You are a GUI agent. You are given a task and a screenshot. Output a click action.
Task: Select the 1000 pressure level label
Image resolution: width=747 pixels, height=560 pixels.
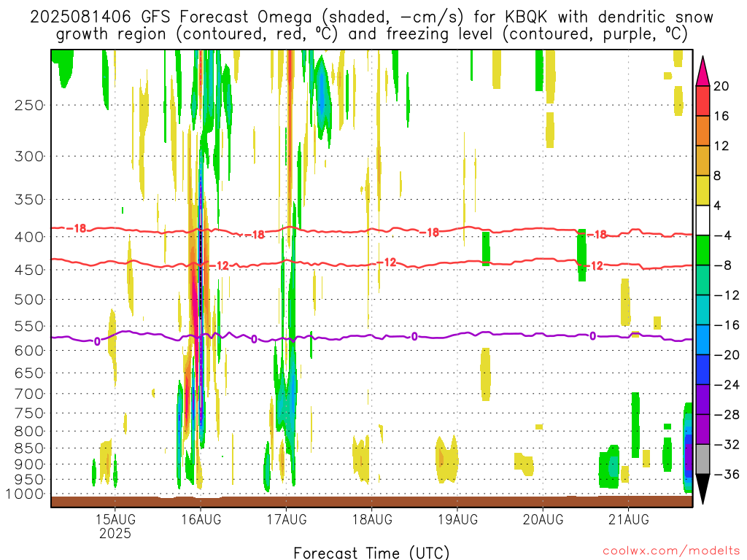25,494
